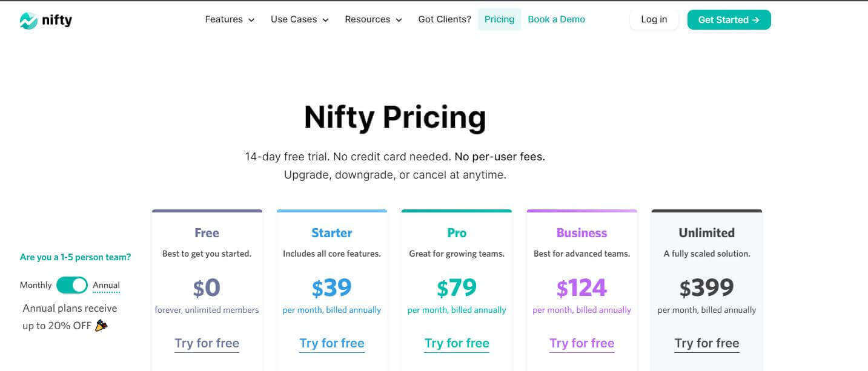Try for free on the Business plan

(x=581, y=343)
